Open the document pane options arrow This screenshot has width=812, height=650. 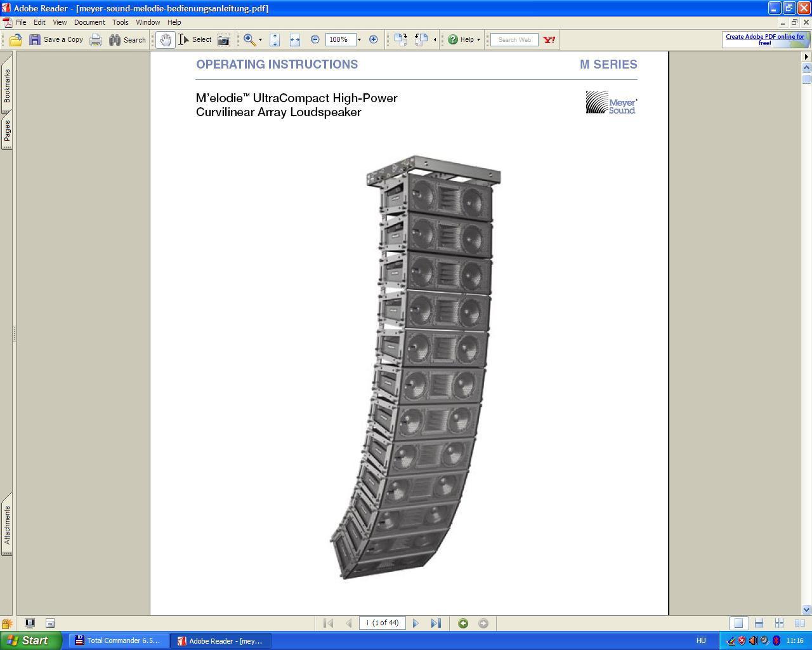click(806, 57)
